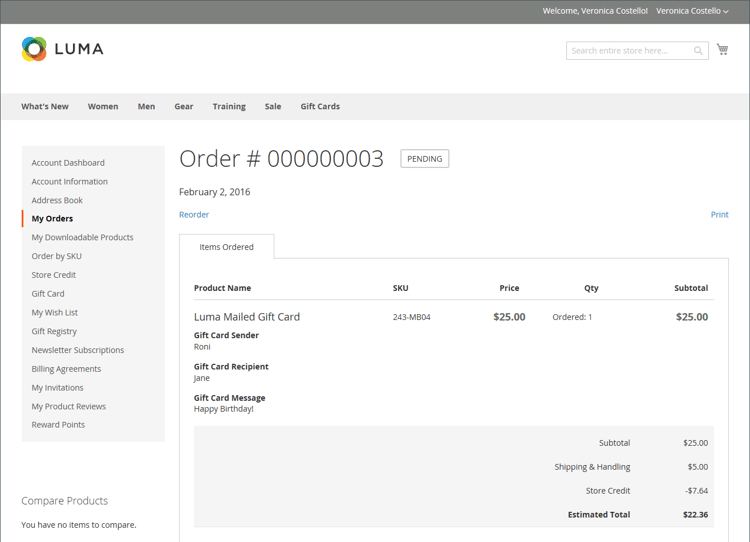Click the search magnifier icon

click(698, 51)
